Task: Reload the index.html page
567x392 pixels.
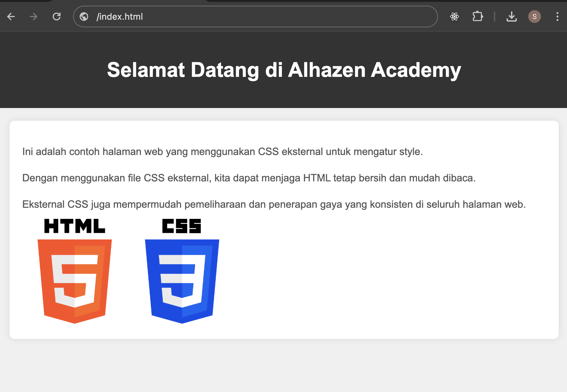Action: pyautogui.click(x=57, y=17)
